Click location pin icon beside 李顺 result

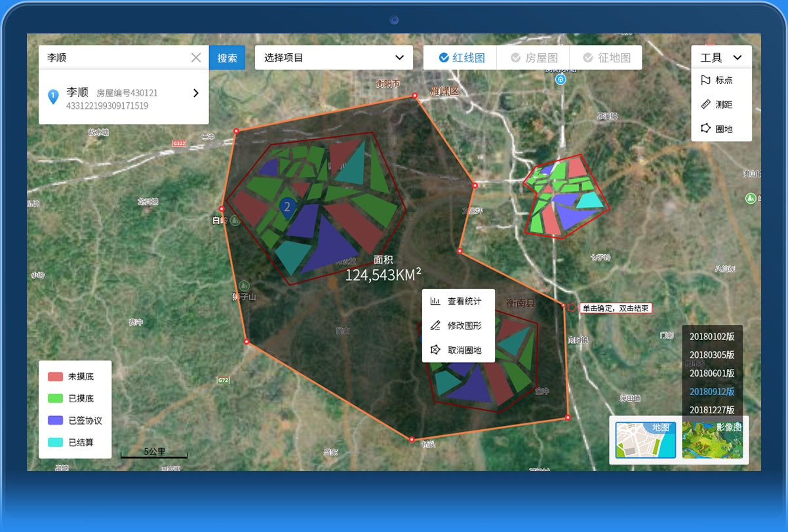tap(54, 97)
